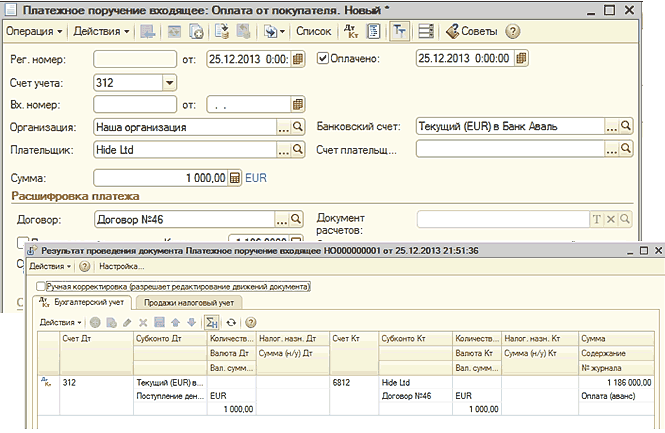Uncheck the Оплачено checkbox
The image size is (665, 433).
click(323, 58)
